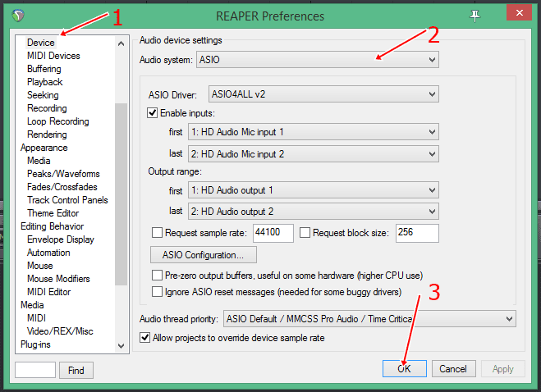Select Envelope Display preferences page
The image size is (541, 392).
point(61,239)
